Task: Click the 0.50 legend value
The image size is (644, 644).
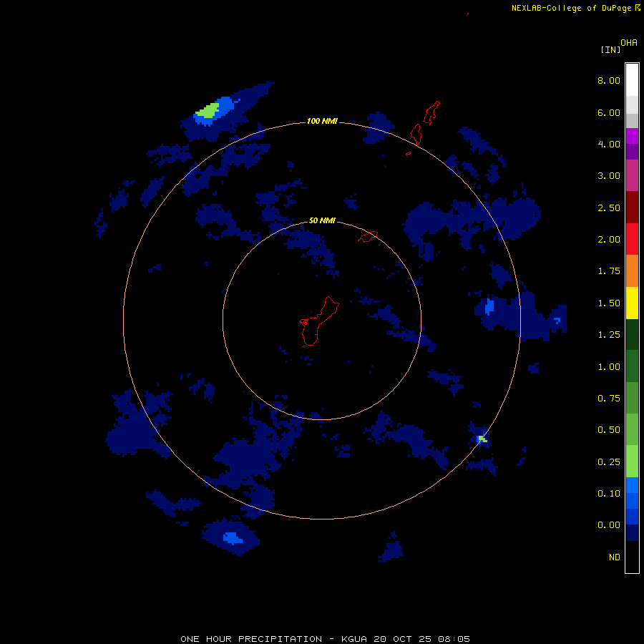Action: click(x=609, y=430)
